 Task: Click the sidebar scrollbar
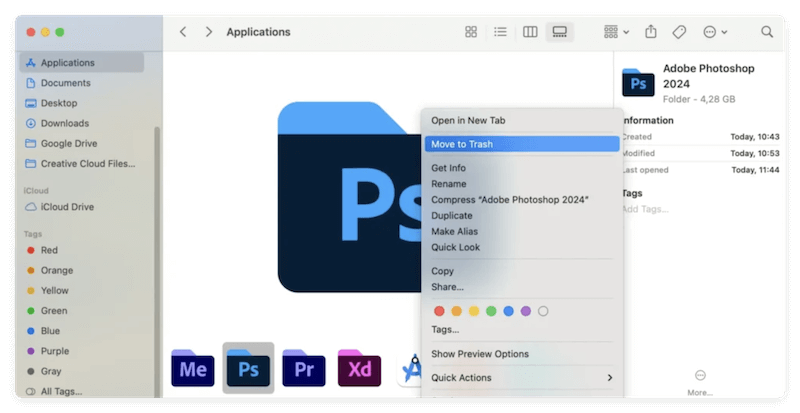tap(157, 260)
